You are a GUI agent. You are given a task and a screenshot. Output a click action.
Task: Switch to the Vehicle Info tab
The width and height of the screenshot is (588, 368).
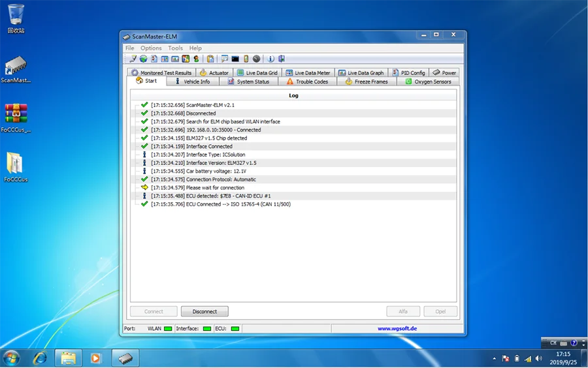193,82
